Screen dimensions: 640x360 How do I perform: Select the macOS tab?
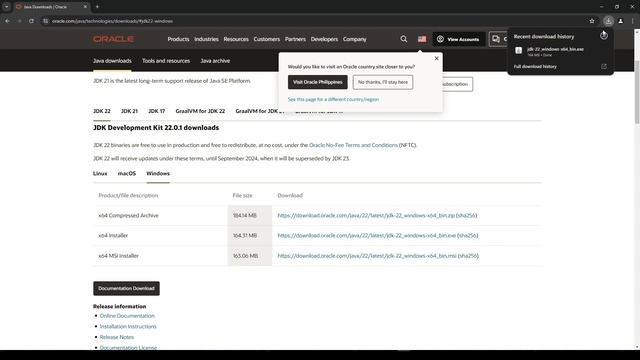click(x=127, y=173)
